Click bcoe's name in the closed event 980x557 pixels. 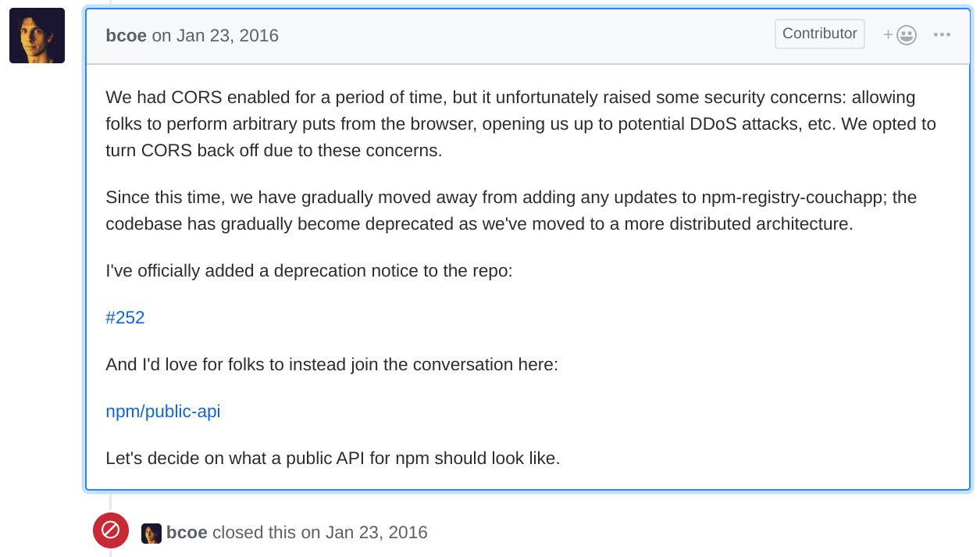(x=187, y=533)
